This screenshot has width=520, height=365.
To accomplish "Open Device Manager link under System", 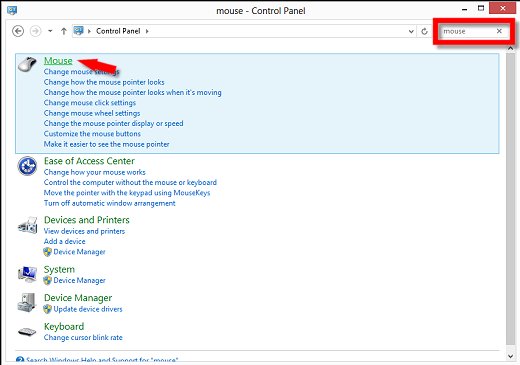I will (x=79, y=281).
